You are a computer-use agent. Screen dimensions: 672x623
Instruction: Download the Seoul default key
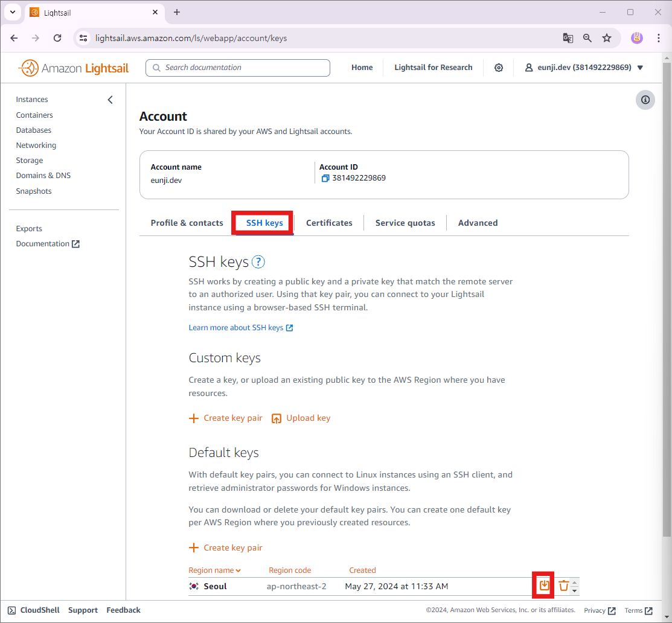click(x=544, y=586)
